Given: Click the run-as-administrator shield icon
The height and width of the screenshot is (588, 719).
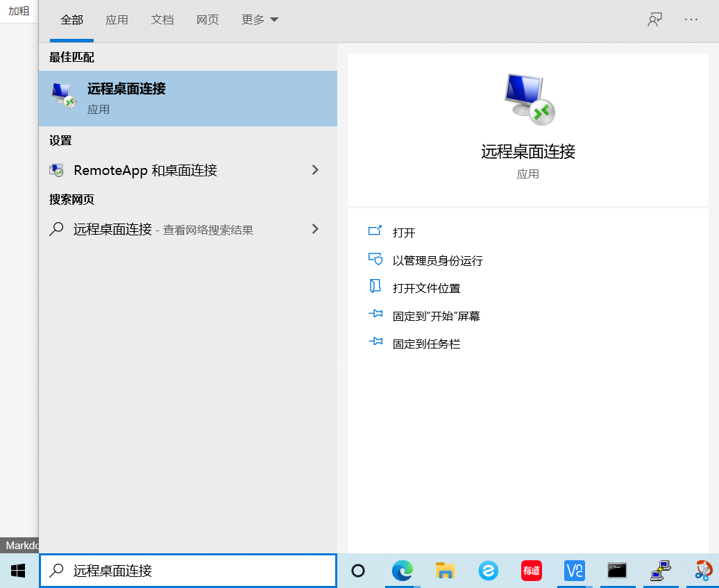Looking at the screenshot, I should [375, 259].
